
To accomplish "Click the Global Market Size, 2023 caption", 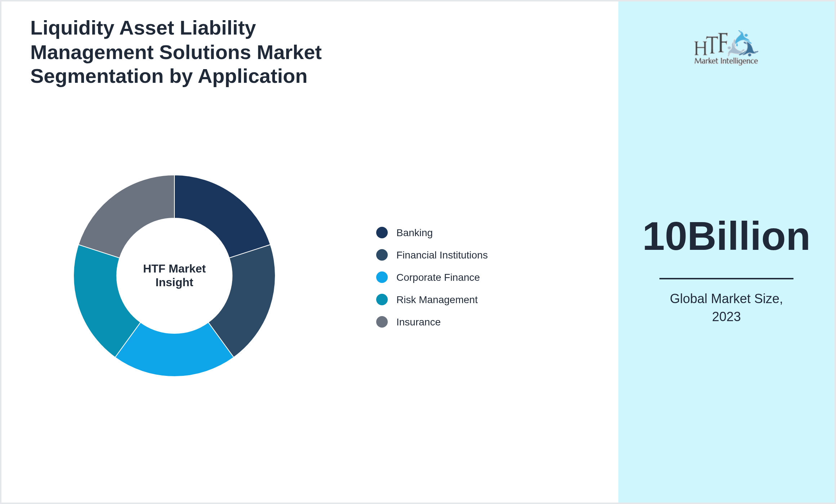I will 726,308.
